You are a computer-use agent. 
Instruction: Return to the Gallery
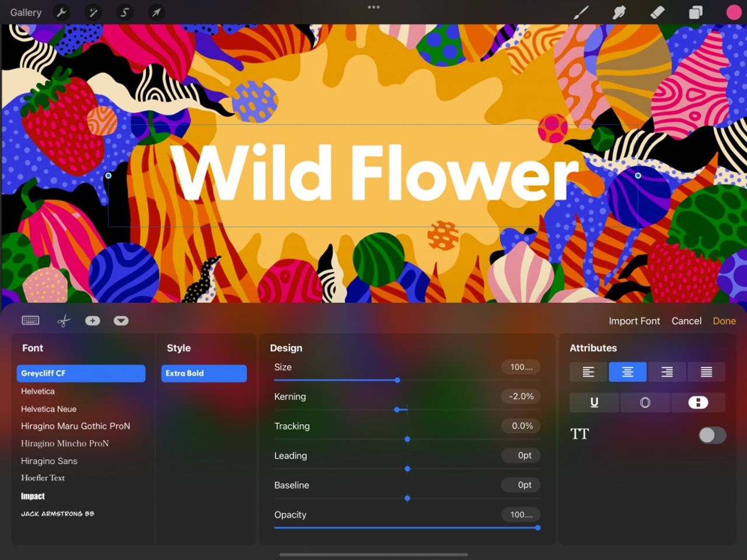coord(26,12)
